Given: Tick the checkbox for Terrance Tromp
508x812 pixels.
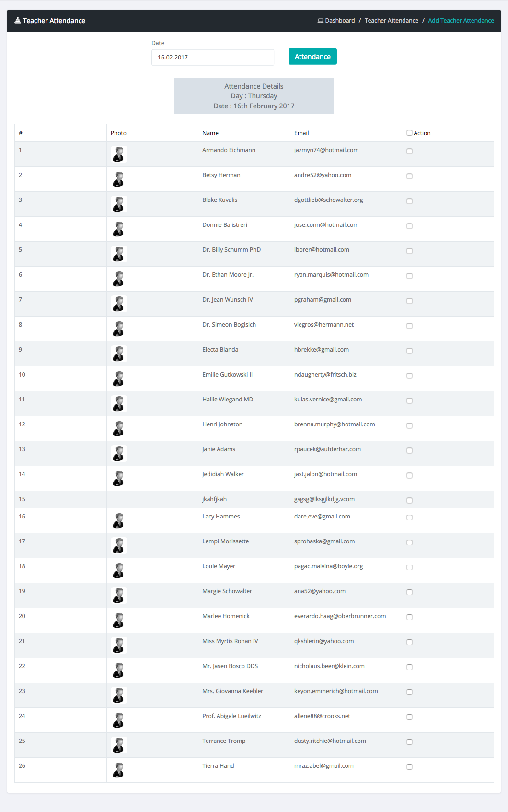Looking at the screenshot, I should coord(409,742).
